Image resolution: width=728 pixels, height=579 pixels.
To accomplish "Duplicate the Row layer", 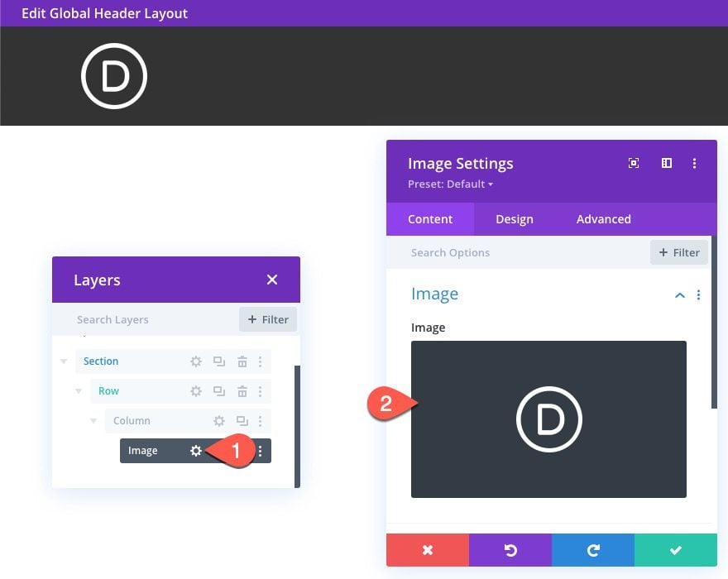I will (219, 391).
